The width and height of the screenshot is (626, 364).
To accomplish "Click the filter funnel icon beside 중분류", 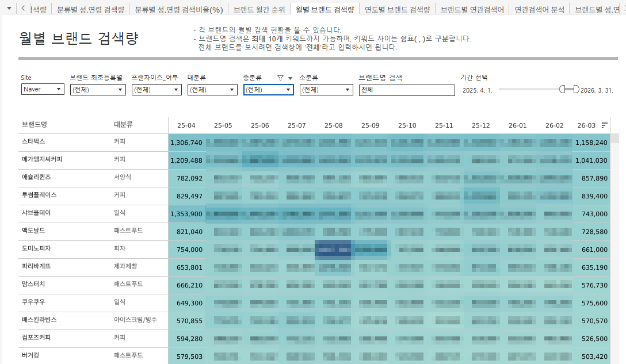I will tap(280, 78).
